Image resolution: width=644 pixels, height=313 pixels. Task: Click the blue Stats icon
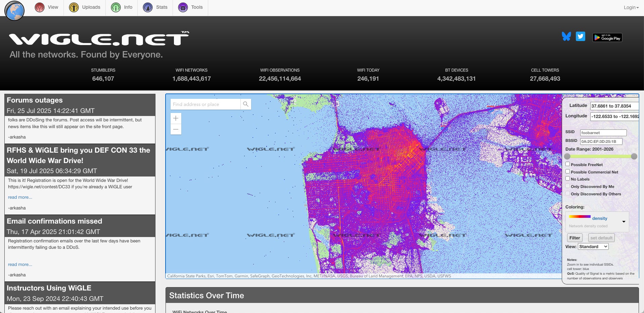tap(148, 7)
